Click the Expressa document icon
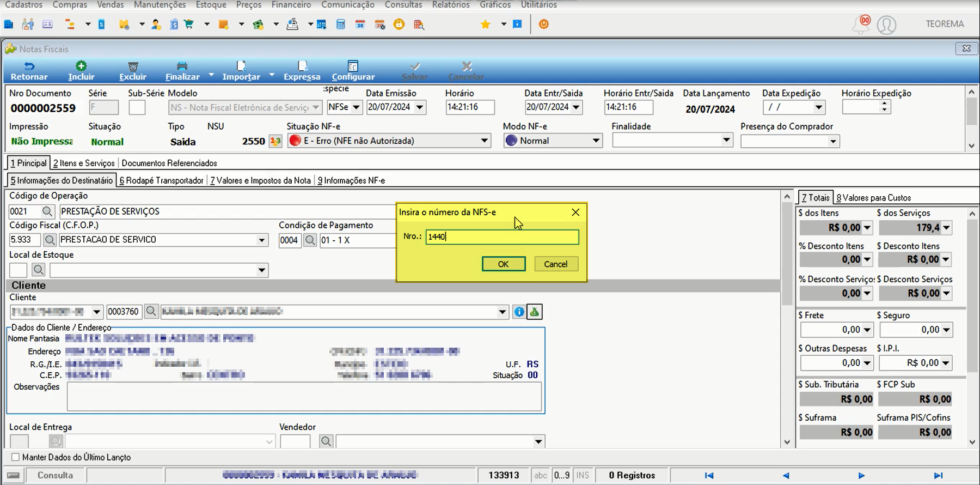Viewport: 980px width, 485px height. [x=302, y=66]
